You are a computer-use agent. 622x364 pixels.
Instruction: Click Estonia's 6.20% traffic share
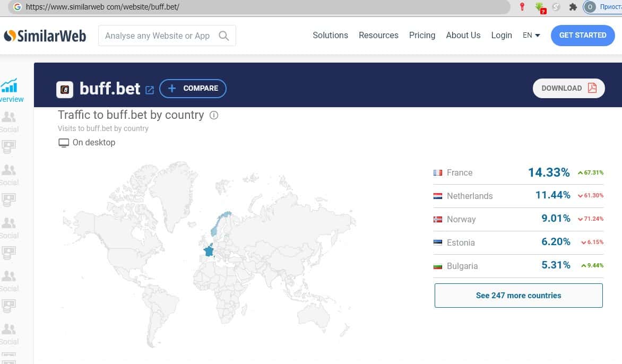coord(556,242)
